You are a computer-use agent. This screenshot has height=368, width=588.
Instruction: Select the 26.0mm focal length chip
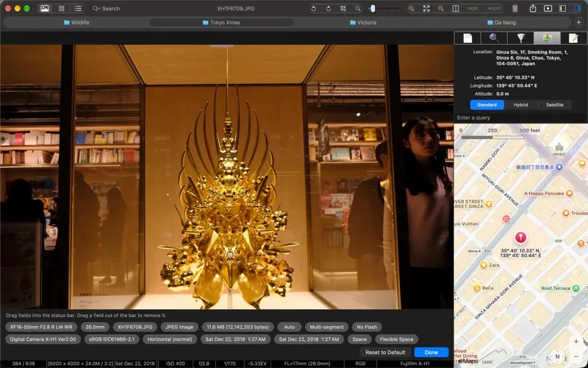point(96,327)
